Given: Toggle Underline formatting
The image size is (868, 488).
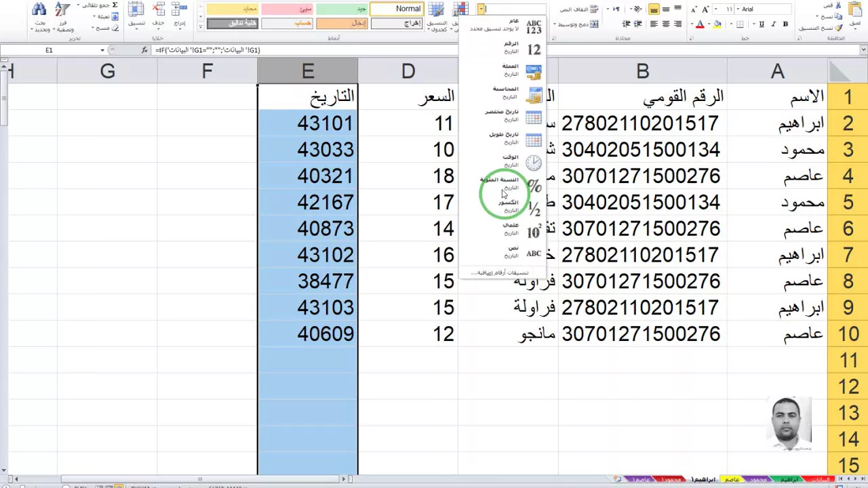Looking at the screenshot, I should tap(762, 24).
